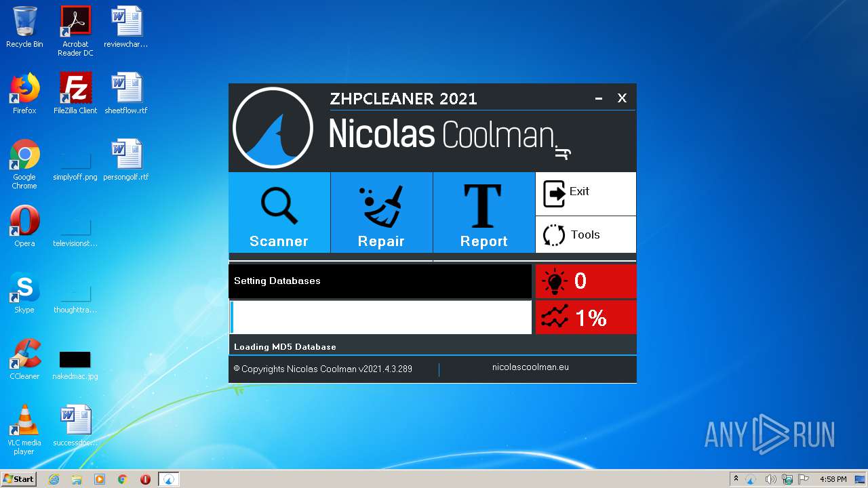The height and width of the screenshot is (488, 868).
Task: Select the VLC media player shortcut
Action: click(x=24, y=430)
